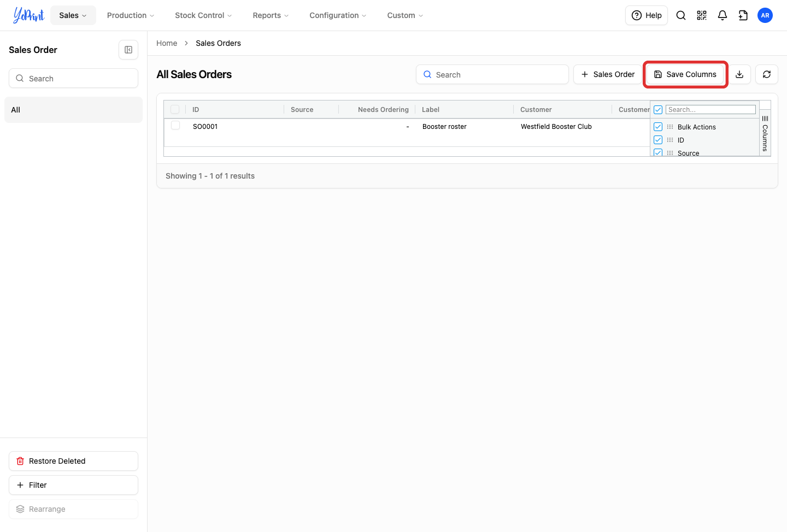Go to Home breadcrumb

pyautogui.click(x=167, y=43)
